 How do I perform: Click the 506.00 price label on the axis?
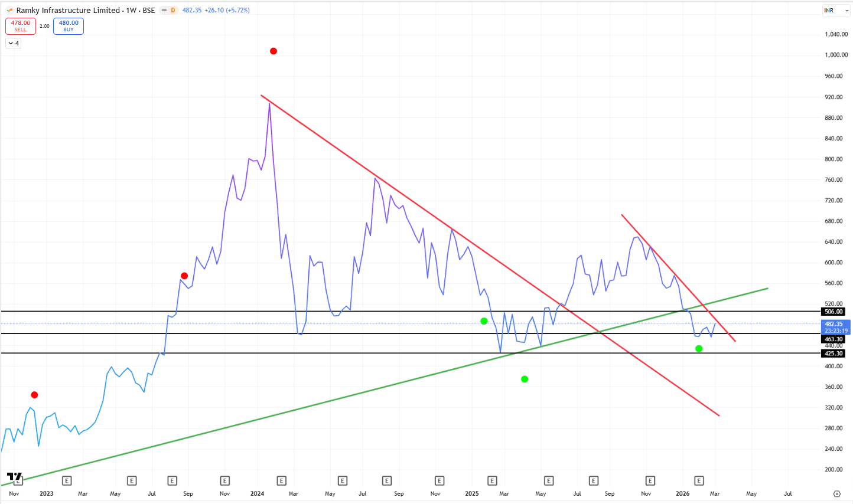click(x=834, y=312)
